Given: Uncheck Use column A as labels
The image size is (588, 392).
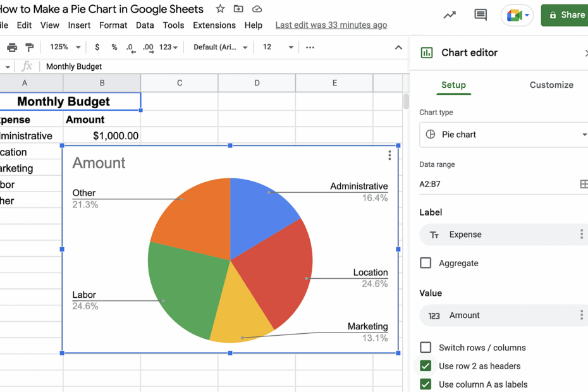Looking at the screenshot, I should coord(426,384).
